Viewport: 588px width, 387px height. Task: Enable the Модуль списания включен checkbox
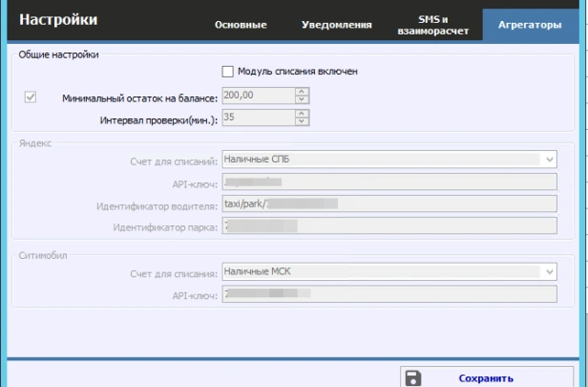point(227,71)
